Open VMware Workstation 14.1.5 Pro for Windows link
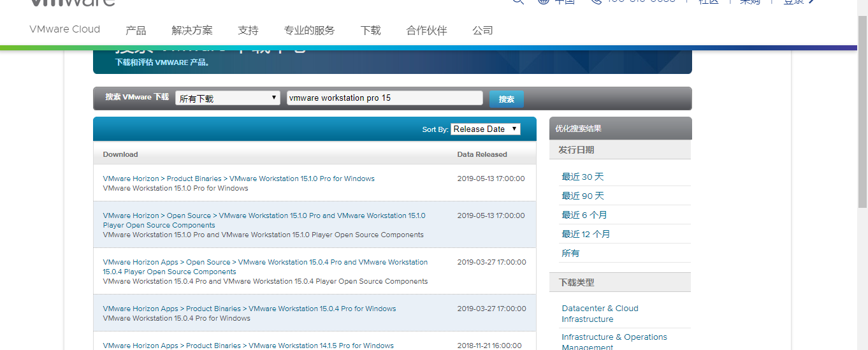Viewport: 868px width, 350px height. (x=321, y=346)
